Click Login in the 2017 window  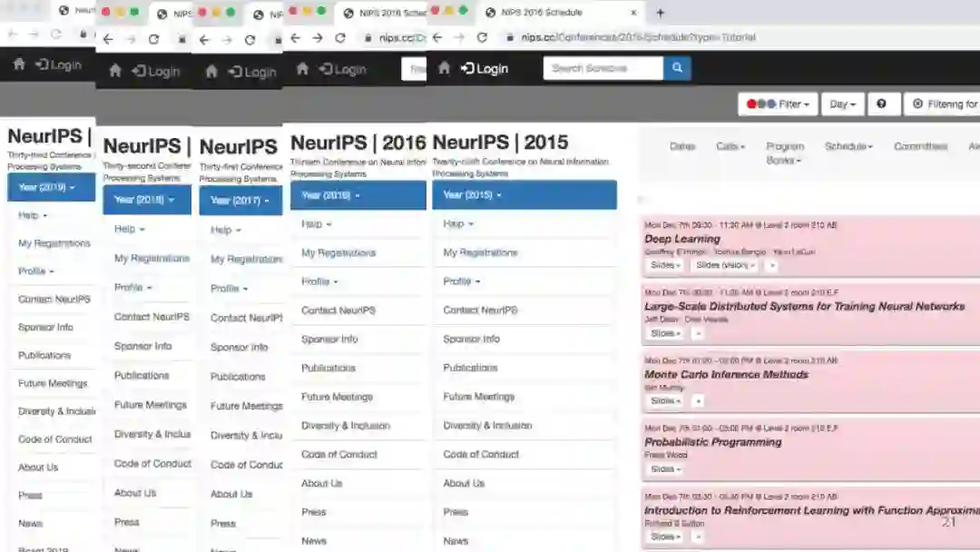252,72
